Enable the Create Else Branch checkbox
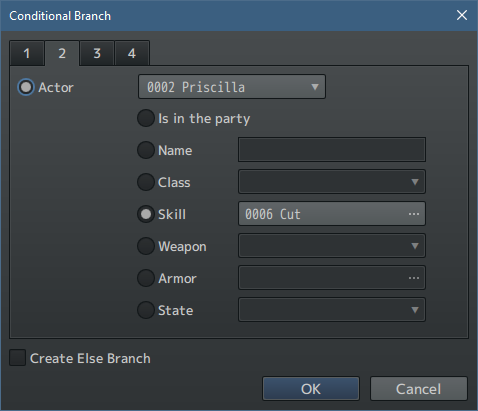Screen dimensions: 478x411 tap(18, 358)
